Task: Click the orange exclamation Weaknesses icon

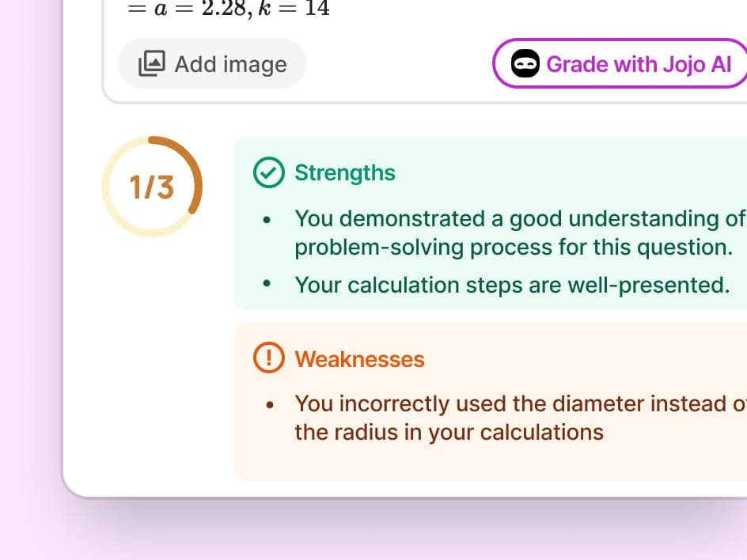Action: click(269, 359)
